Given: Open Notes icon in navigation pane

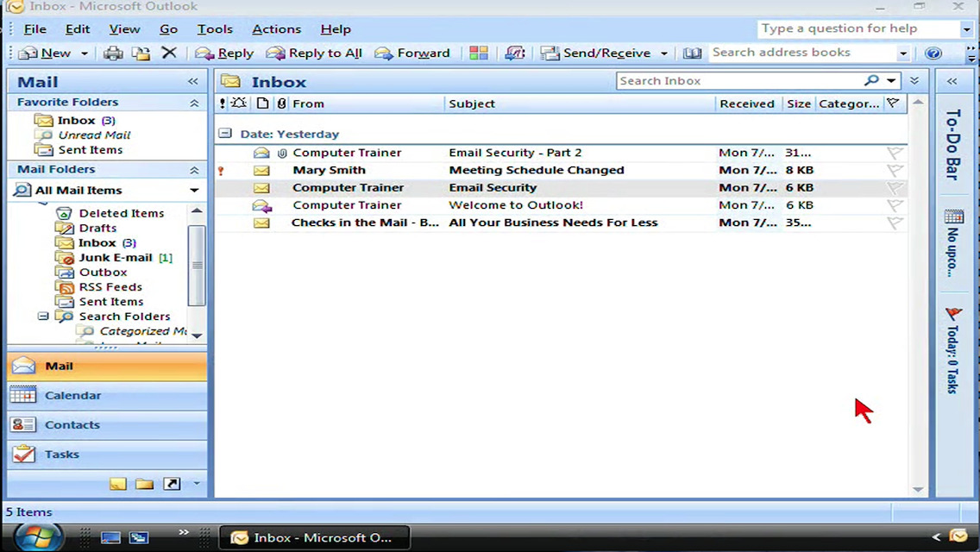Looking at the screenshot, I should pos(117,483).
